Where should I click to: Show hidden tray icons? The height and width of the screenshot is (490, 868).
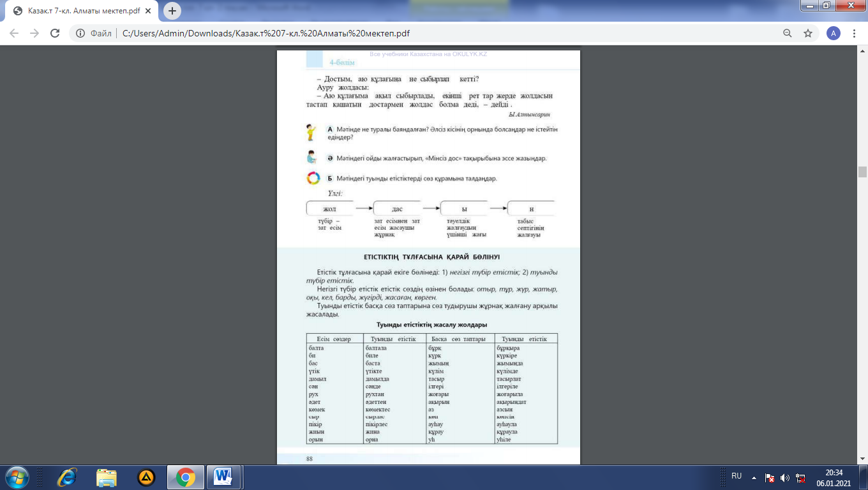[754, 477]
